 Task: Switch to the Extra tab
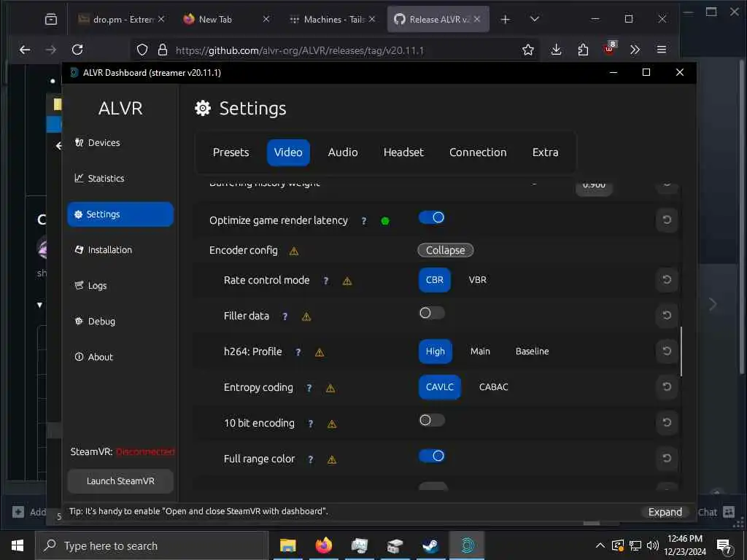pos(545,152)
